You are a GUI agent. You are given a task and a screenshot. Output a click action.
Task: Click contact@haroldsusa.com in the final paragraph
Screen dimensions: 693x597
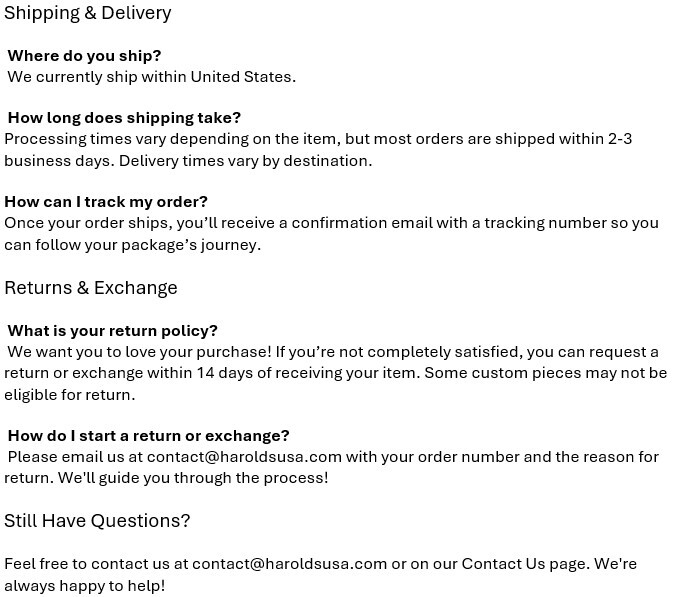[x=290, y=564]
